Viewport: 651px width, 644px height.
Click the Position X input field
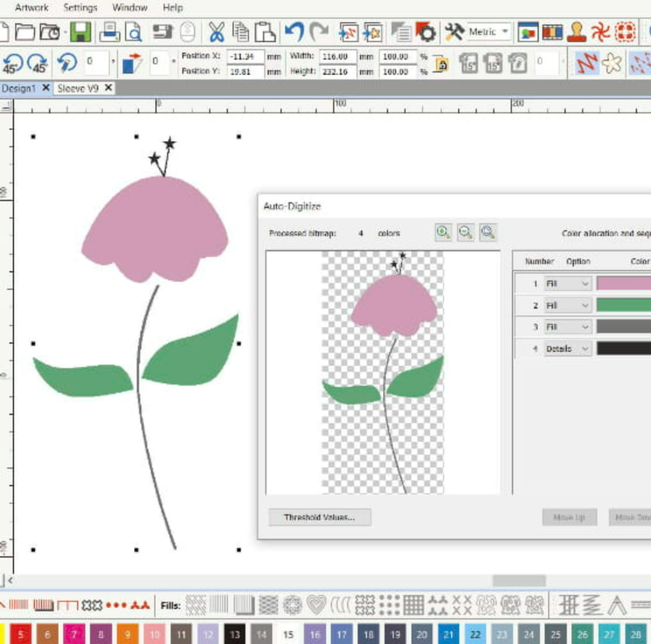pyautogui.click(x=245, y=57)
